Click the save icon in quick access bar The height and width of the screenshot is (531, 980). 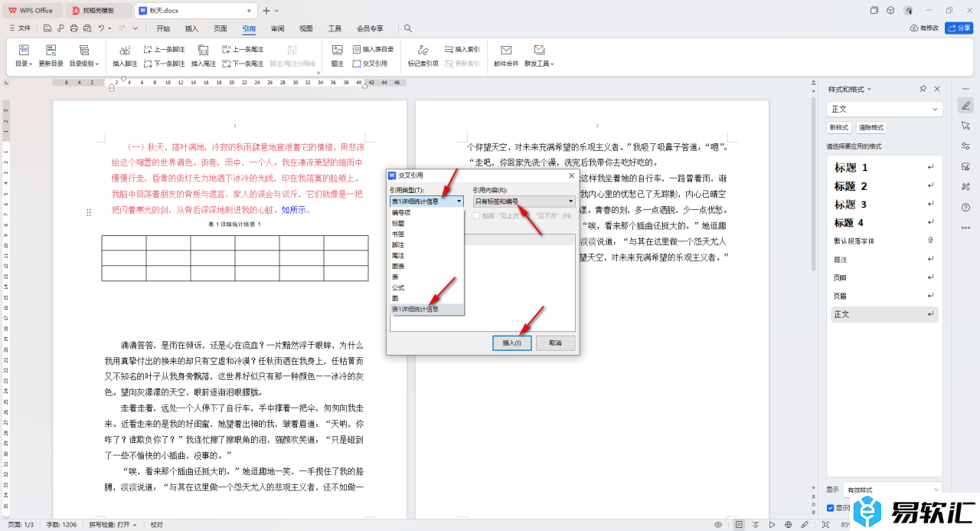point(47,28)
